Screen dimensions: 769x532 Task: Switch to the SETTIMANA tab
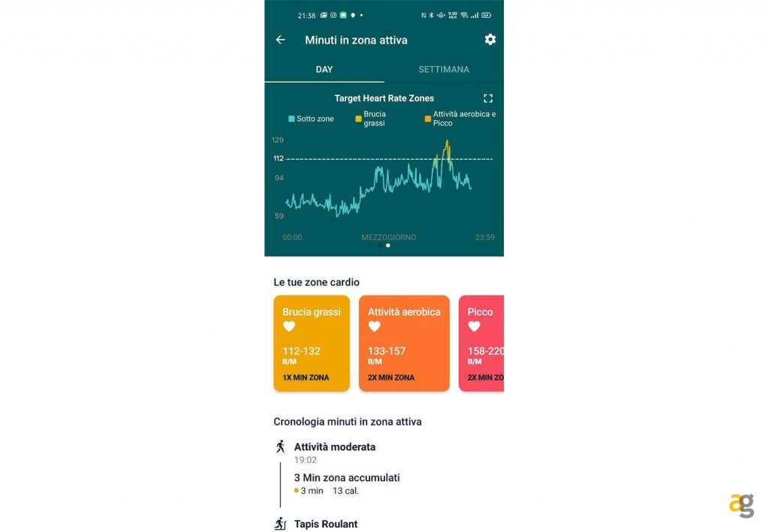tap(444, 69)
